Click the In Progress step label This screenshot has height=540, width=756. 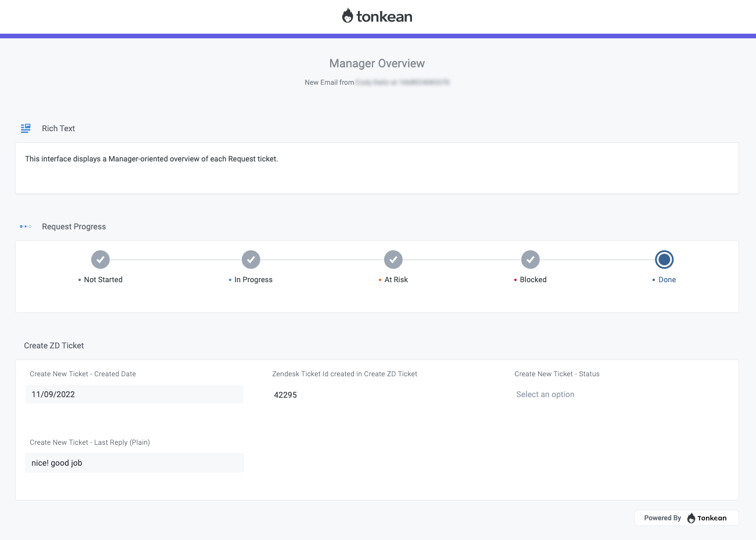point(253,280)
